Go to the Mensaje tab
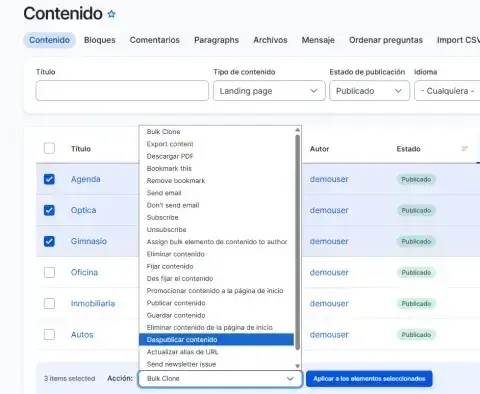The width and height of the screenshot is (480, 394). (x=318, y=40)
